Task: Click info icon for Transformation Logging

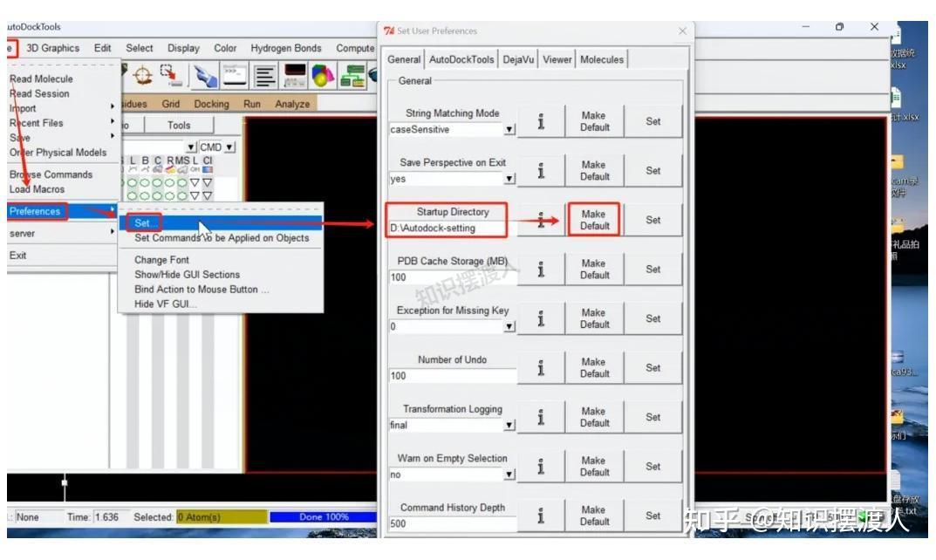Action: pos(541,417)
